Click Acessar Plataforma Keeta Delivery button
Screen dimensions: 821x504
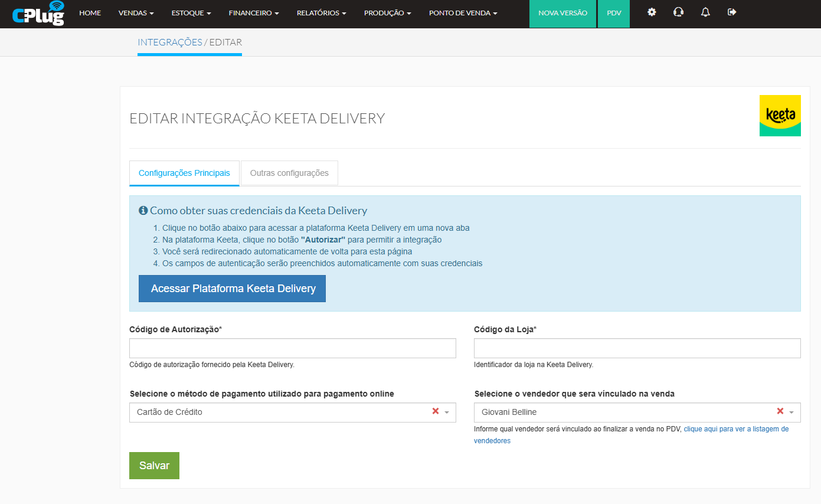click(232, 289)
